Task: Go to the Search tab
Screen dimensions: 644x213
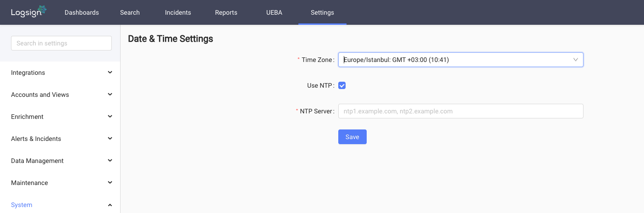Action: click(x=130, y=12)
